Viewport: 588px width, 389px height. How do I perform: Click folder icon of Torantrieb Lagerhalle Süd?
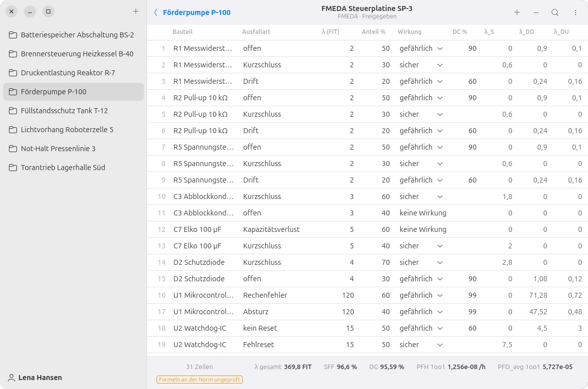pyautogui.click(x=13, y=168)
